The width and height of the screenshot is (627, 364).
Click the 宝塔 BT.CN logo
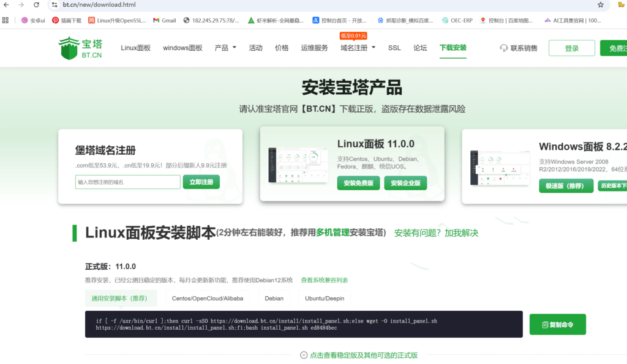tap(80, 48)
